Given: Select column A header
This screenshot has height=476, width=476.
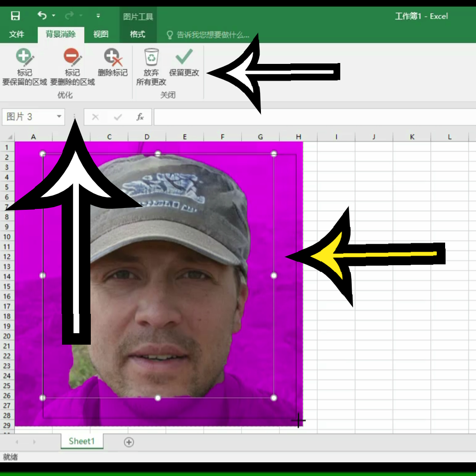Looking at the screenshot, I should click(x=33, y=137).
